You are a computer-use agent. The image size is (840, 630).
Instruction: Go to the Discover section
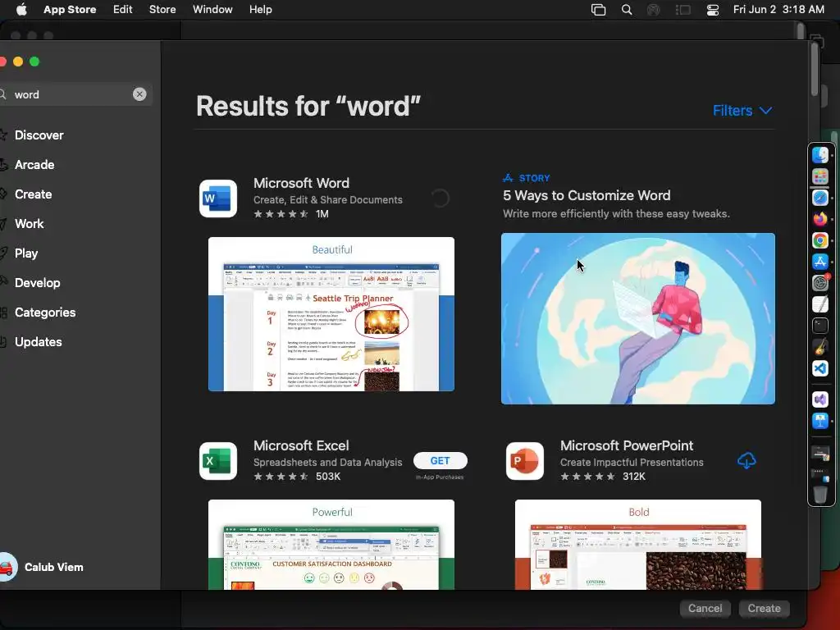(x=39, y=135)
